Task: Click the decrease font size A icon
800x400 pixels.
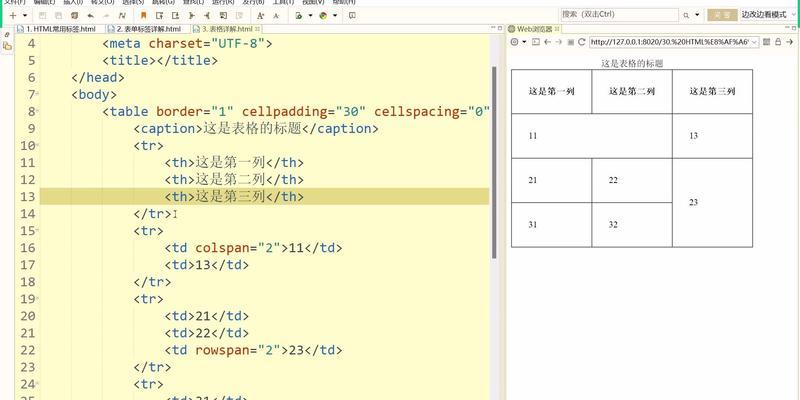Action: click(276, 16)
